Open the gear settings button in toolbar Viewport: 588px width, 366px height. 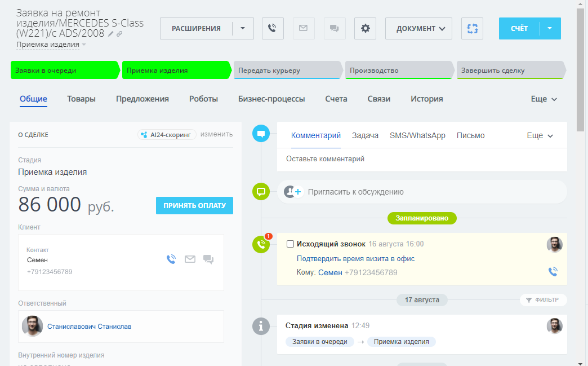pyautogui.click(x=366, y=29)
